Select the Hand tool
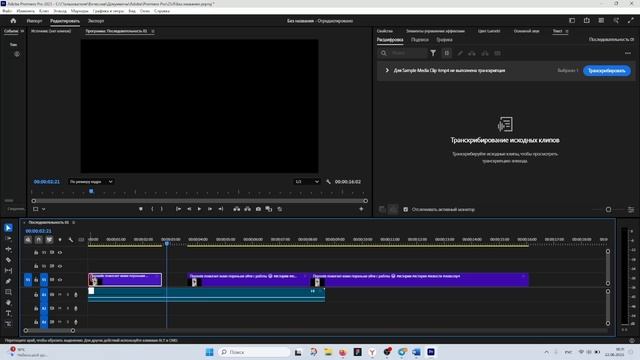Viewport: 640px width, 360px height. (x=8, y=302)
